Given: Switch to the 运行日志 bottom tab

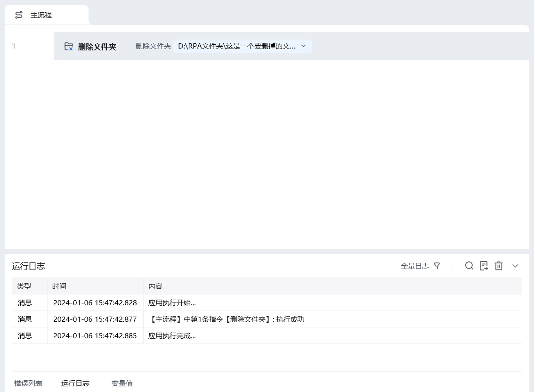Looking at the screenshot, I should 75,384.
